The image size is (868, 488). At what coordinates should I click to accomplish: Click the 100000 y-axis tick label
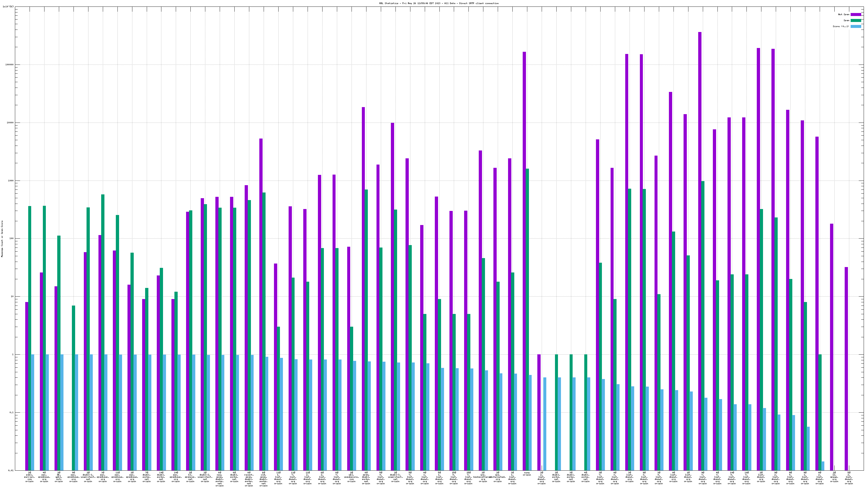pyautogui.click(x=9, y=65)
